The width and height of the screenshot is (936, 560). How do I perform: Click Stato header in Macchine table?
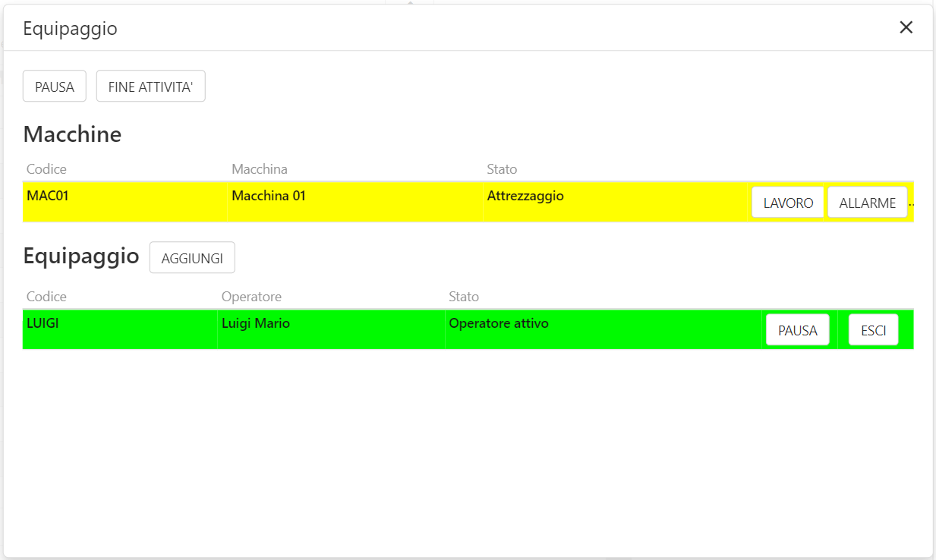coord(502,168)
